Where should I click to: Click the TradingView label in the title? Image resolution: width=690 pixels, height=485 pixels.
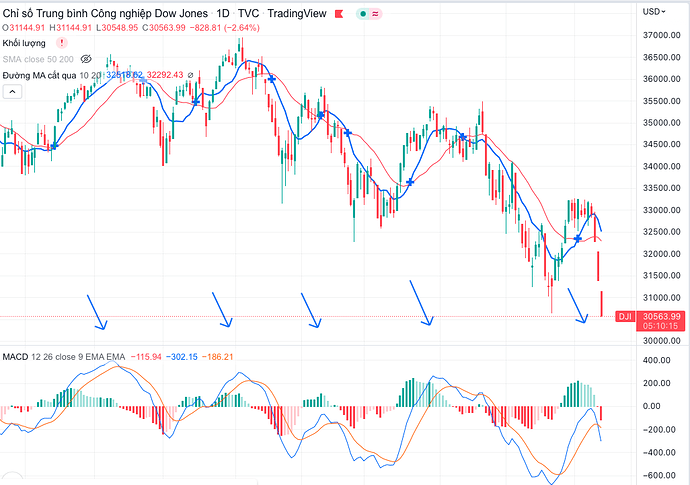point(297,14)
